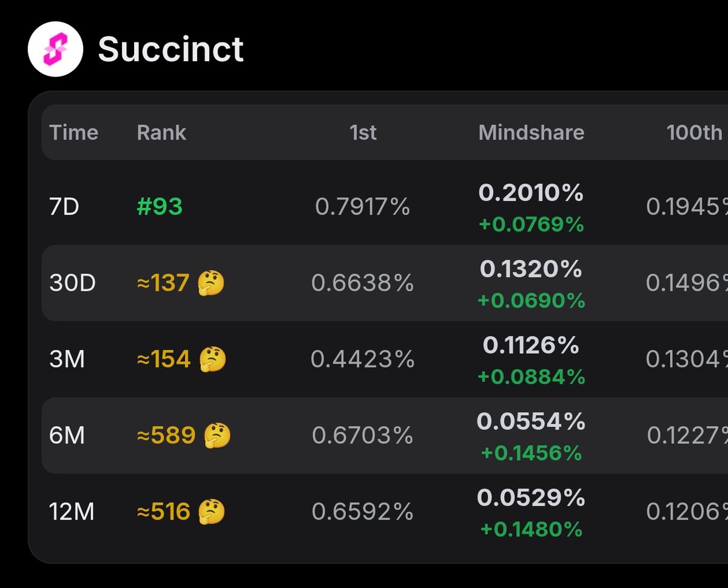Screen dimensions: 728x588
Task: Click the green #93 rank value
Action: [160, 207]
